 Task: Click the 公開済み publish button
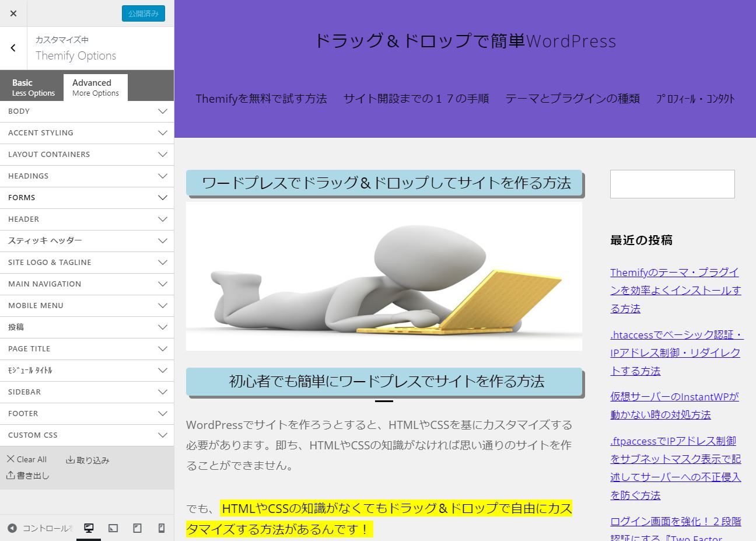pyautogui.click(x=143, y=13)
